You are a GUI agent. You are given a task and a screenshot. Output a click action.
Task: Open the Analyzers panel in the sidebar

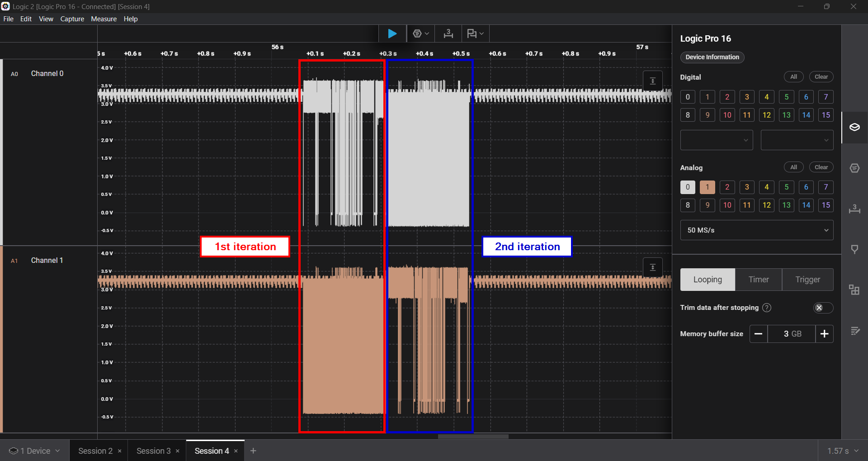pyautogui.click(x=854, y=168)
